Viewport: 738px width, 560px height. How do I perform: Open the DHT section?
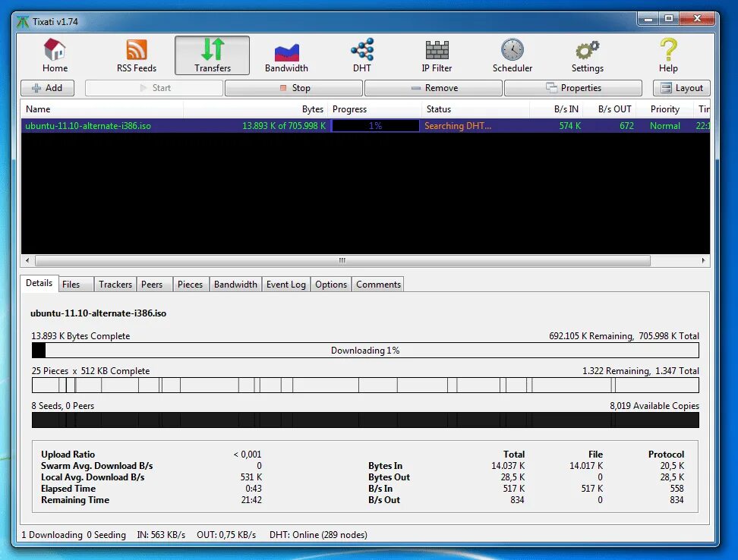361,55
